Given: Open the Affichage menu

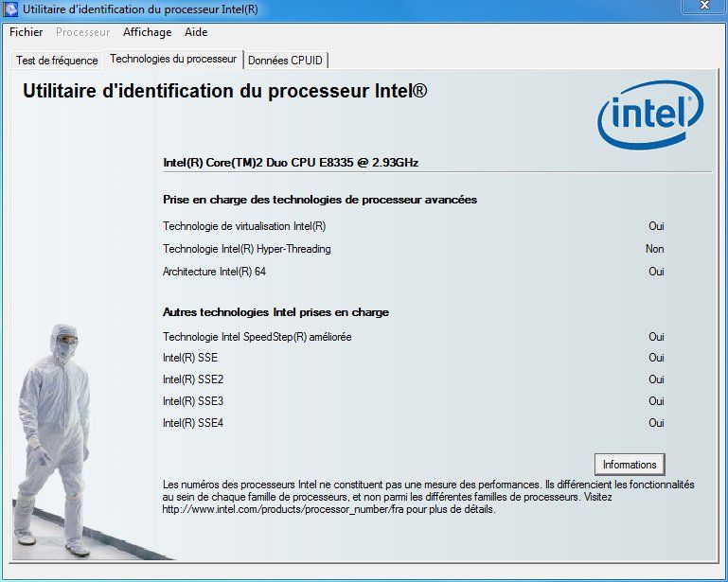Looking at the screenshot, I should point(147,32).
